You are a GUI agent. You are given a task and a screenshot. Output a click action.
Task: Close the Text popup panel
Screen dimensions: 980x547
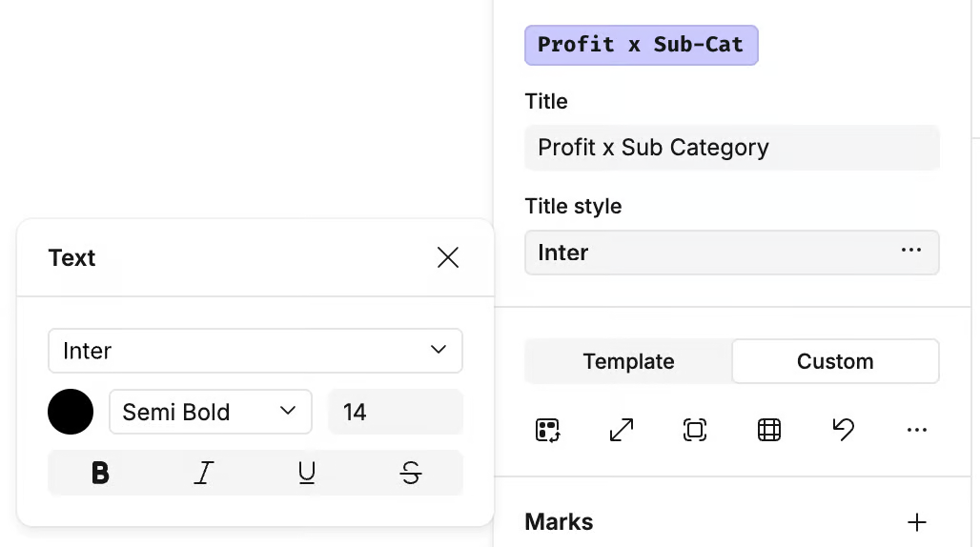448,257
